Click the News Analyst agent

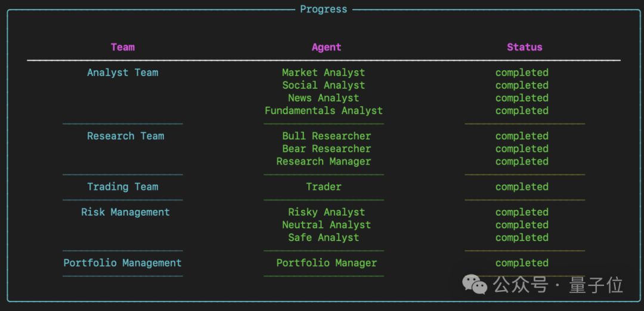coord(323,98)
